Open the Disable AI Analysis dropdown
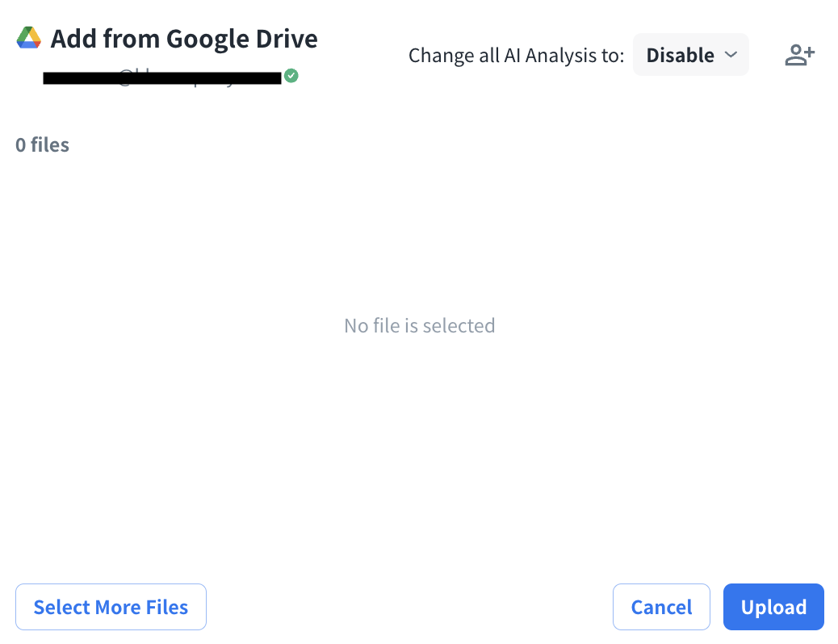The height and width of the screenshot is (644, 838). tap(690, 55)
